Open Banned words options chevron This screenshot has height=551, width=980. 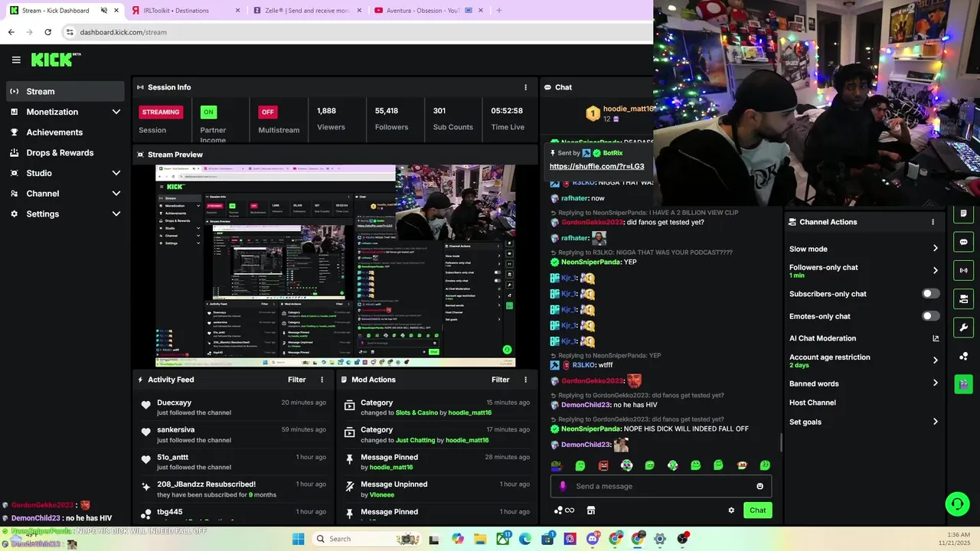pyautogui.click(x=936, y=383)
